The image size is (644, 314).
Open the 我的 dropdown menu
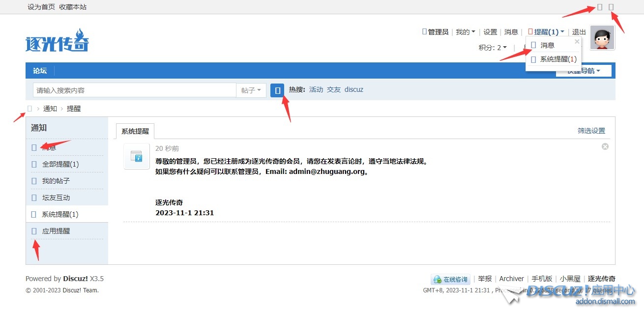coord(465,32)
